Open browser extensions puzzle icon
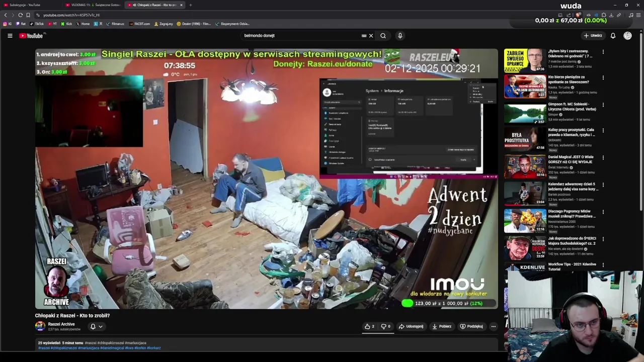The width and height of the screenshot is (644, 362). (x=604, y=15)
